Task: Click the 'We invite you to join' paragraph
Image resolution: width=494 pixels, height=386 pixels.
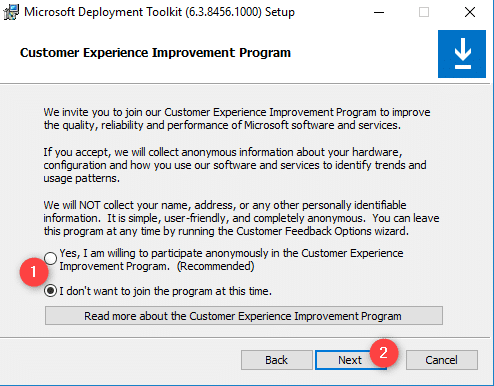Action: tap(237, 119)
